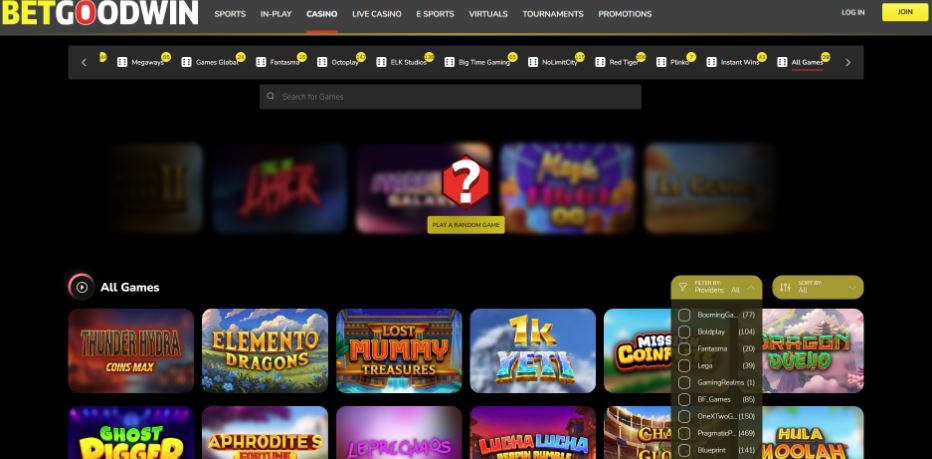Tick the BoomingGames provider checkbox
The height and width of the screenshot is (459, 932).
[x=684, y=315]
